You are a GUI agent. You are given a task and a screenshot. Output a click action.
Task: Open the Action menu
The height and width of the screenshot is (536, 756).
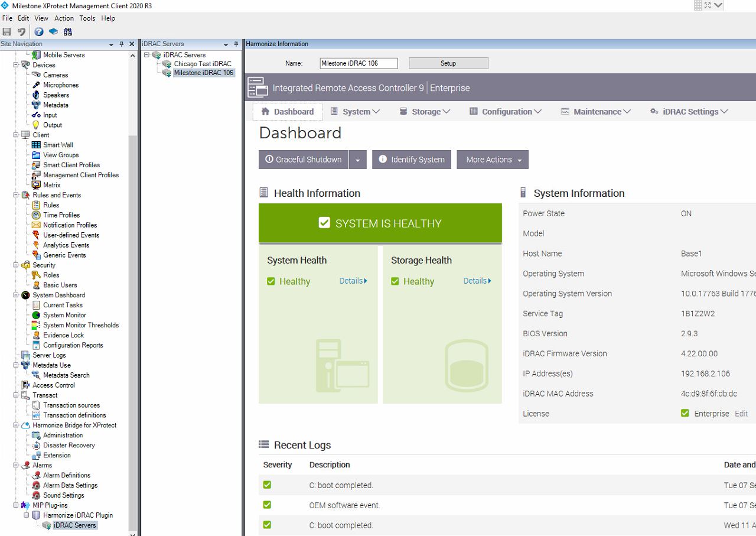(64, 18)
